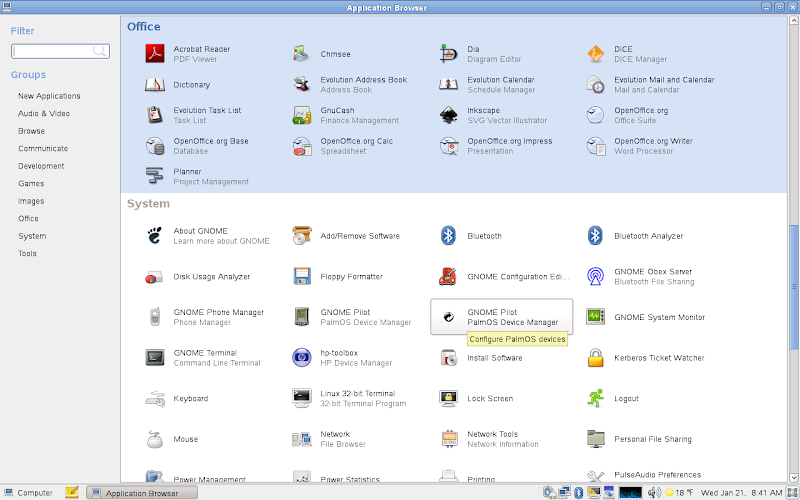Launch Floppy Formatter
The height and width of the screenshot is (500, 800).
coord(338,277)
